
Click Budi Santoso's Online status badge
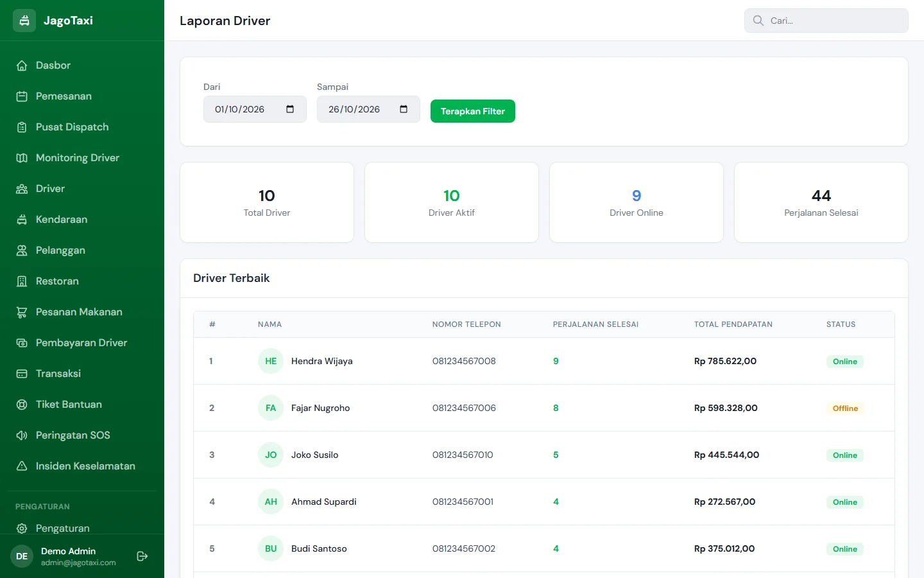click(845, 549)
